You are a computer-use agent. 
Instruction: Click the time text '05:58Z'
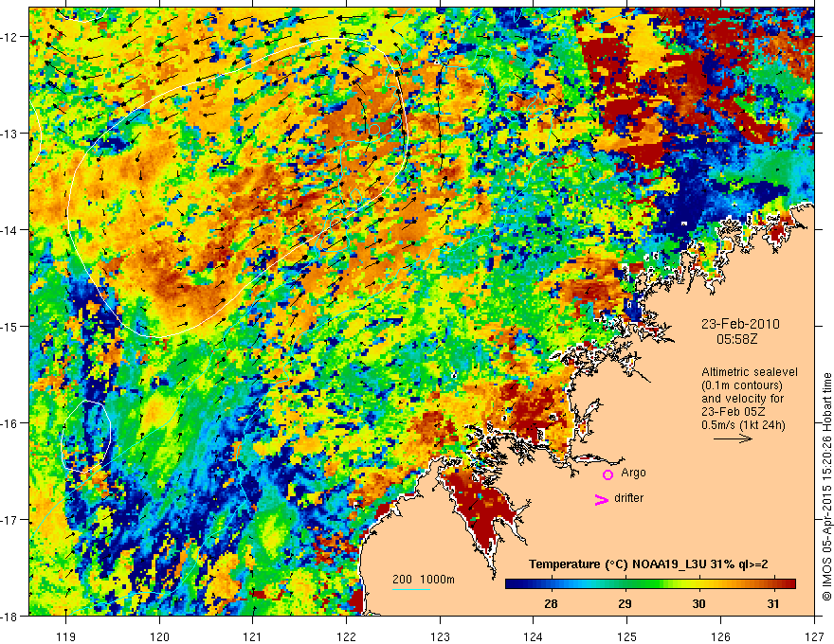[x=736, y=339]
